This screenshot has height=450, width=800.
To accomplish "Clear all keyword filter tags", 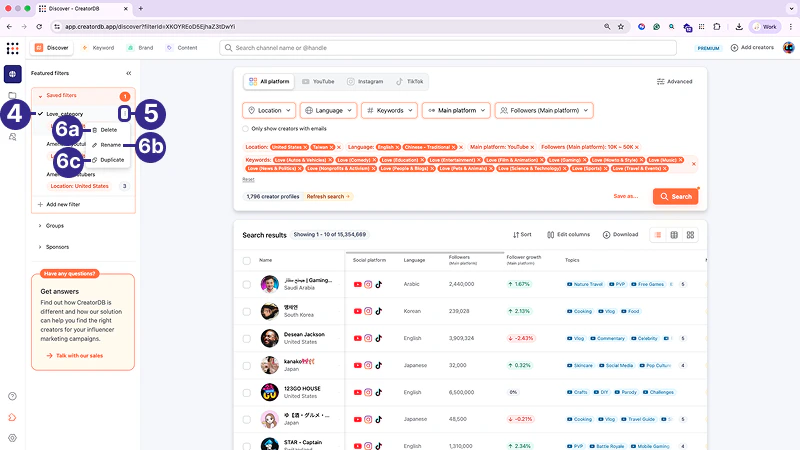I will click(x=693, y=164).
